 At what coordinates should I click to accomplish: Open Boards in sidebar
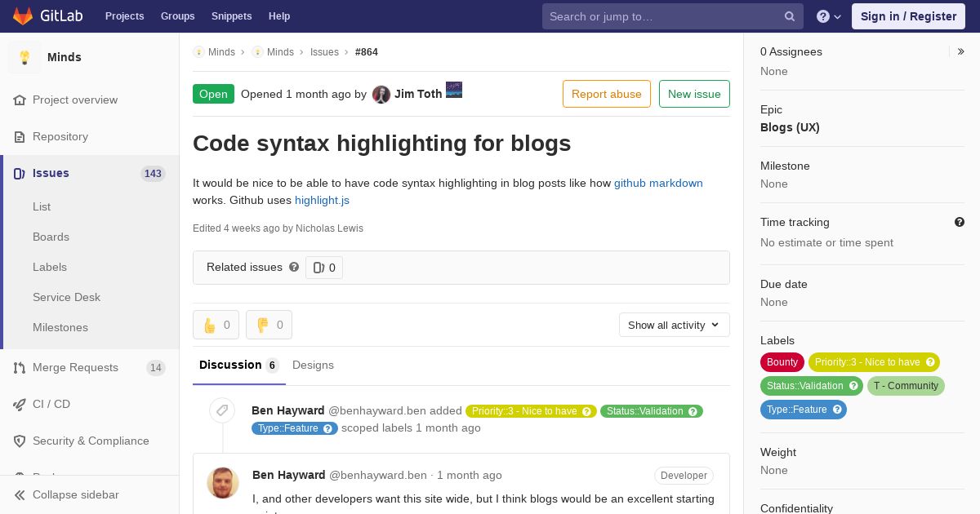(51, 237)
